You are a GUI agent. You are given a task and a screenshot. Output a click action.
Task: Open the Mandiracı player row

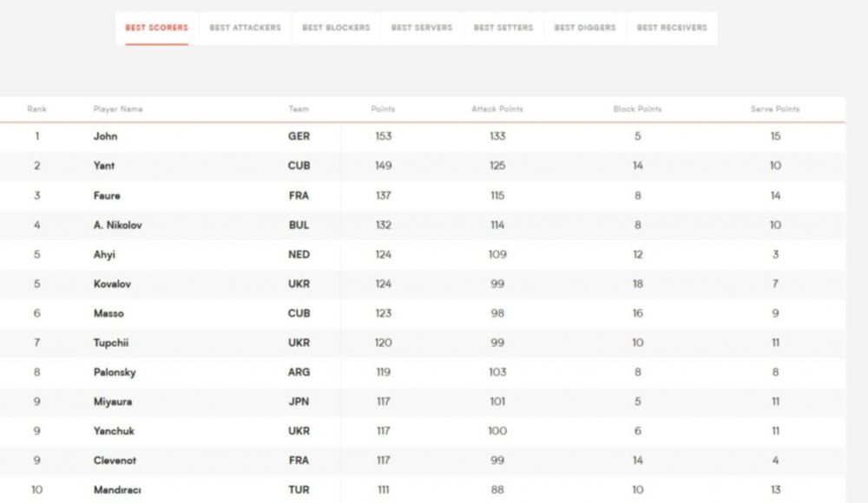[118, 490]
